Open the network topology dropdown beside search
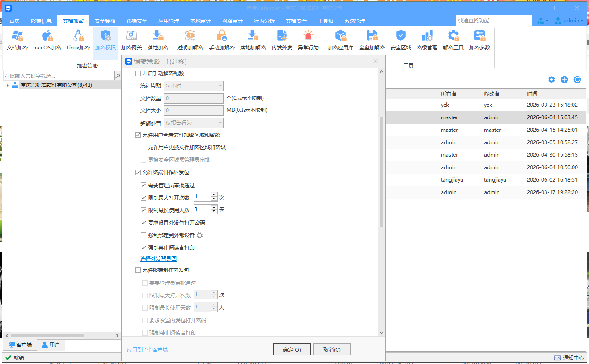Image resolution: width=589 pixels, height=364 pixels. [542, 21]
